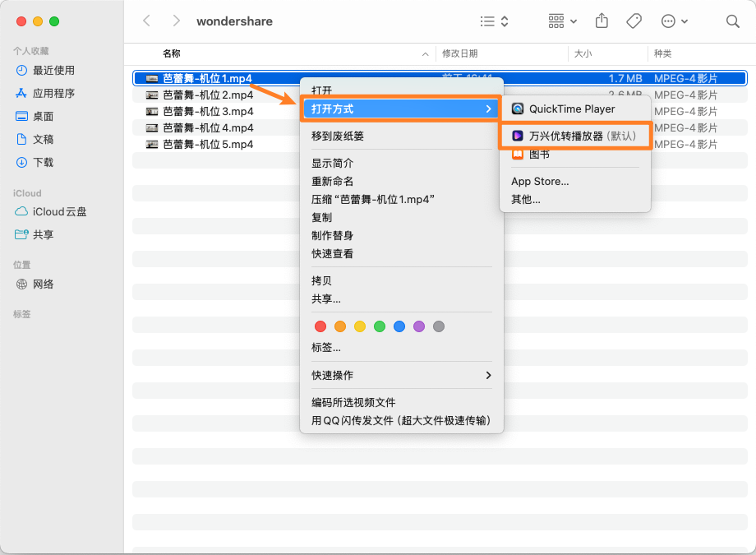
Task: Open QuickTime Player from submenu
Action: click(x=572, y=109)
